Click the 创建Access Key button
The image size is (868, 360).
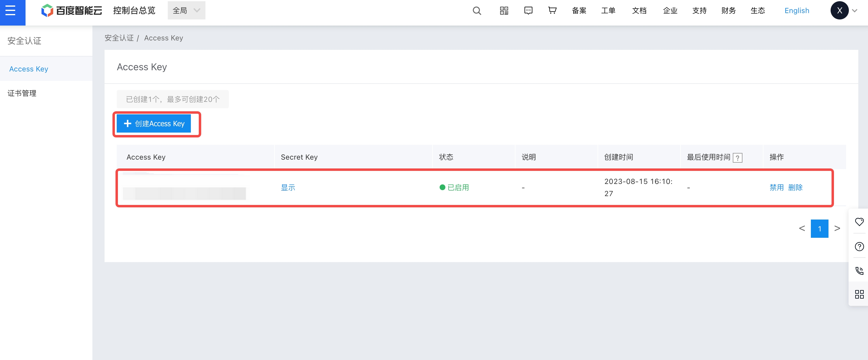154,124
